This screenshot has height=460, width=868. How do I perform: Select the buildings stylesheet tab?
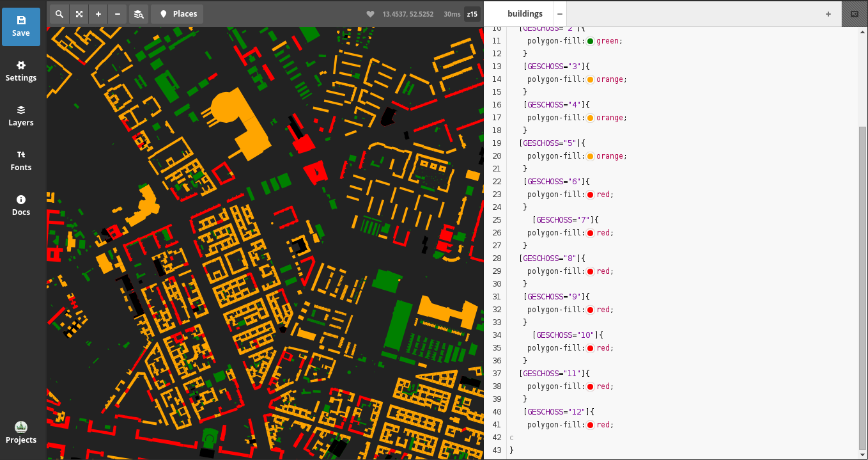pos(525,13)
